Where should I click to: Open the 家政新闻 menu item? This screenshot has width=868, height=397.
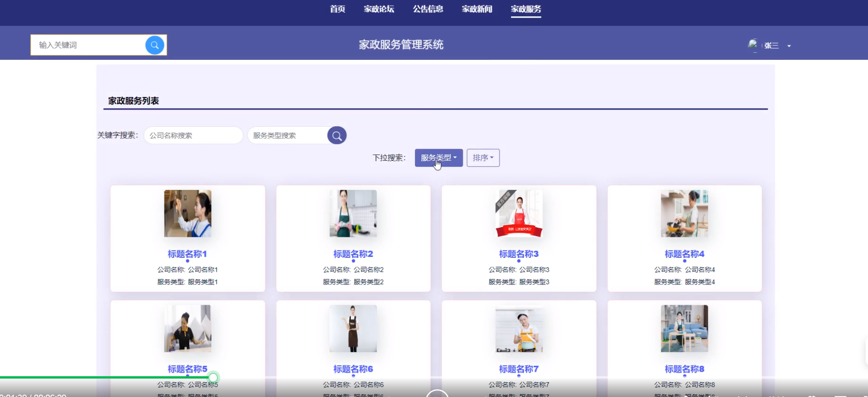477,9
